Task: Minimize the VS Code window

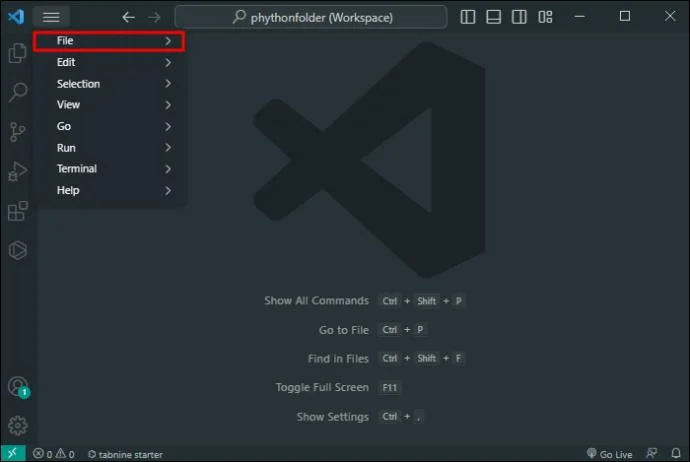Action: pyautogui.click(x=580, y=17)
